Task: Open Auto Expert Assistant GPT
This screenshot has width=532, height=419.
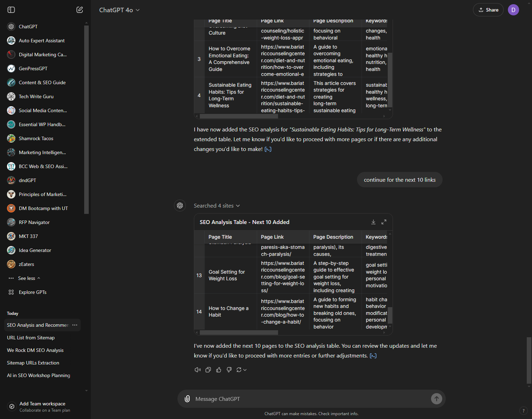Action: click(44, 41)
